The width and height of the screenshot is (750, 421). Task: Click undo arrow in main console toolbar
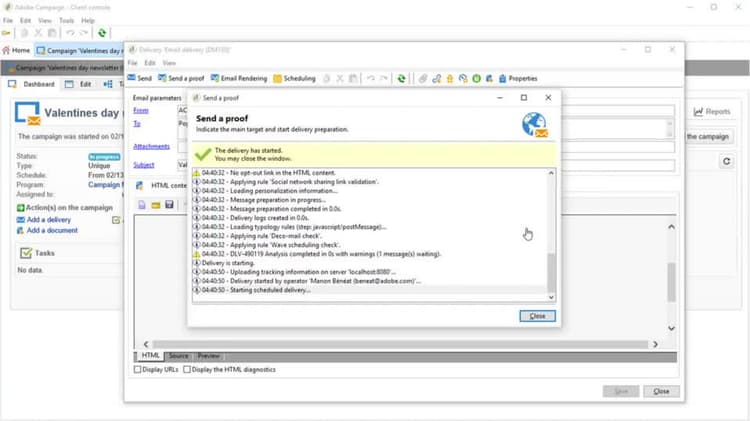click(x=70, y=33)
